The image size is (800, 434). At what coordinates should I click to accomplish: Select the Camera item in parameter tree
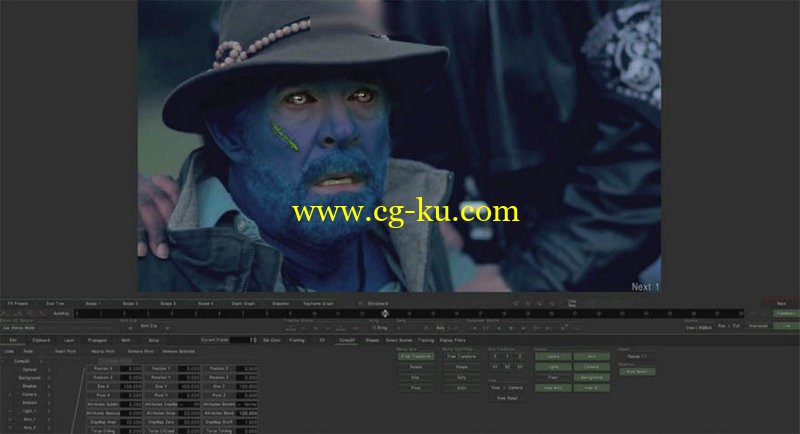click(x=29, y=394)
